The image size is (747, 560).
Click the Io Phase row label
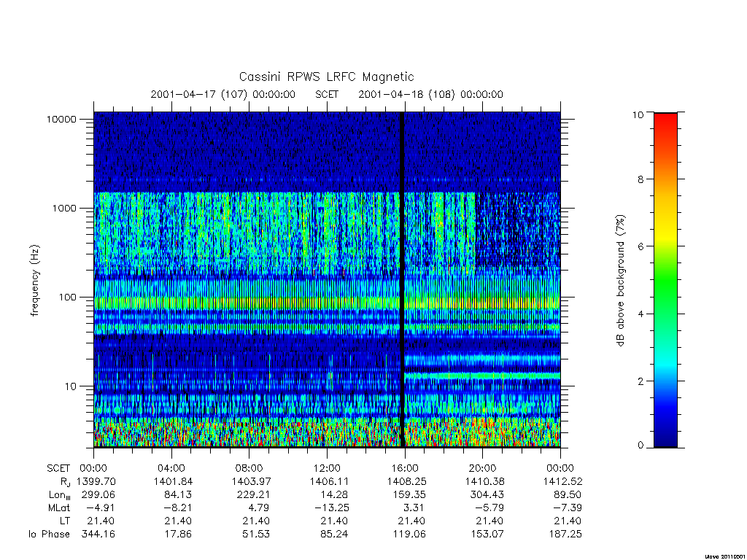point(49,534)
